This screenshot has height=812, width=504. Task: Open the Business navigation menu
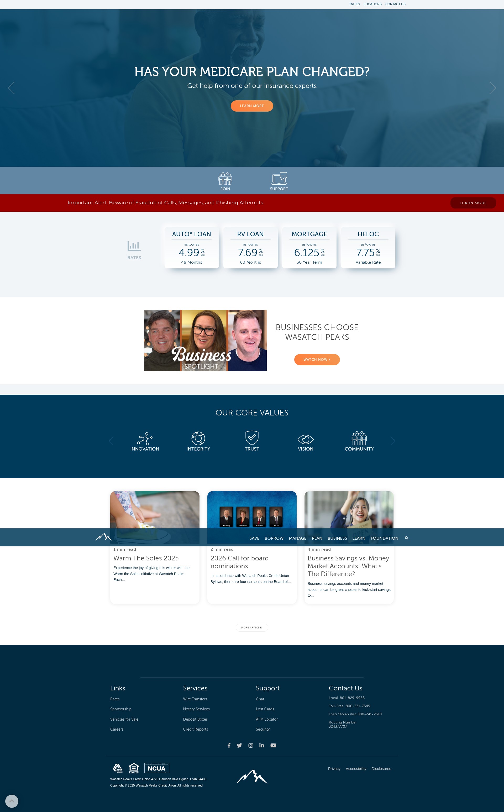337,538
